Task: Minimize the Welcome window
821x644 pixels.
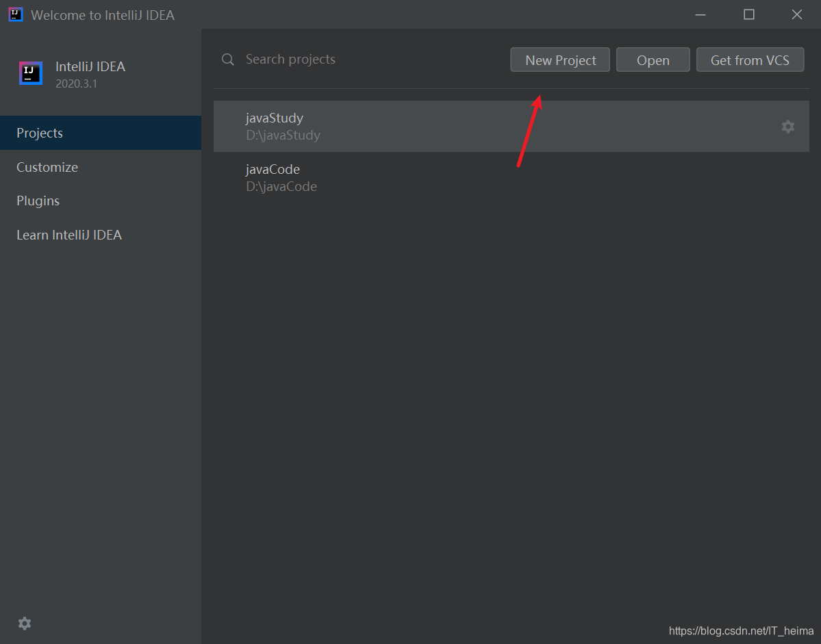Action: (700, 14)
